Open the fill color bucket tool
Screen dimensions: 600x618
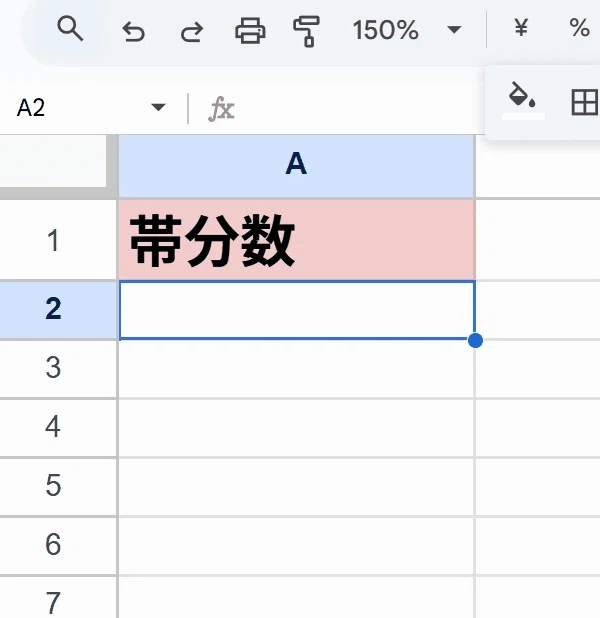click(523, 99)
